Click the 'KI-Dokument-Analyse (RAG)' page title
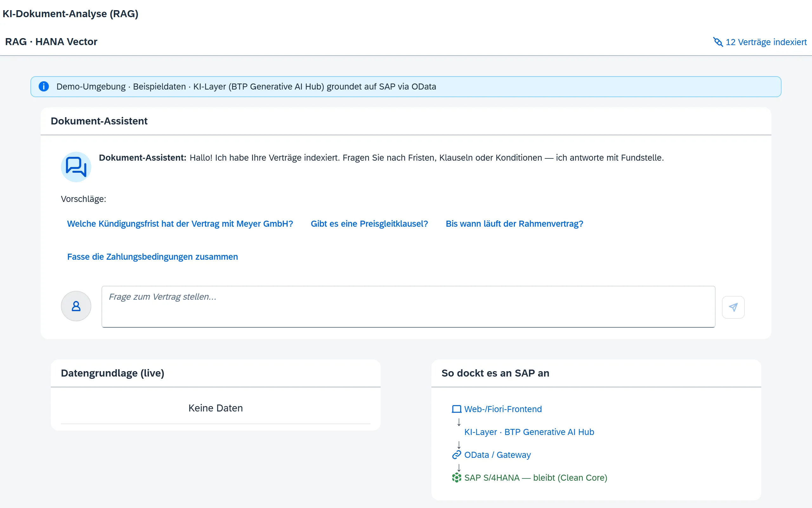 point(70,14)
